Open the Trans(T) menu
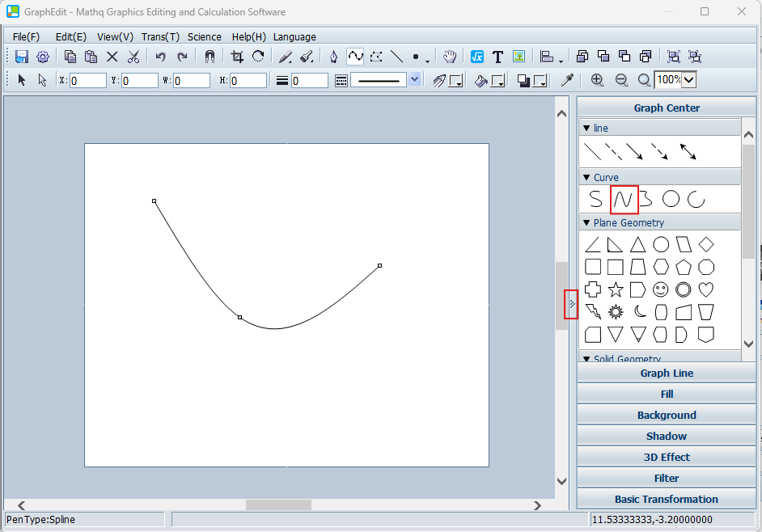 pyautogui.click(x=160, y=37)
